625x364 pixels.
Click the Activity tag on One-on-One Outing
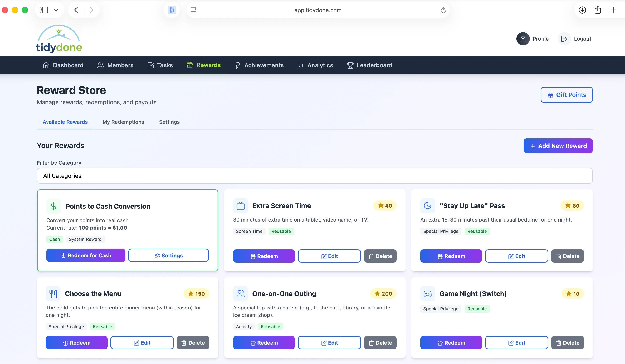coord(244,327)
